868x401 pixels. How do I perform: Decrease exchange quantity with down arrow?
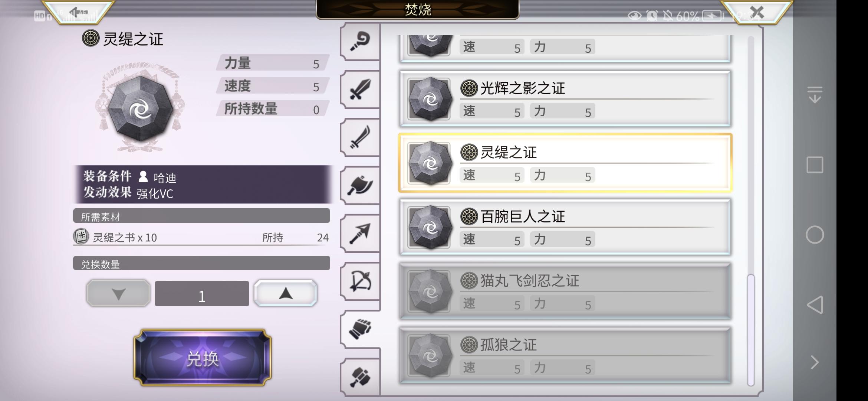118,293
